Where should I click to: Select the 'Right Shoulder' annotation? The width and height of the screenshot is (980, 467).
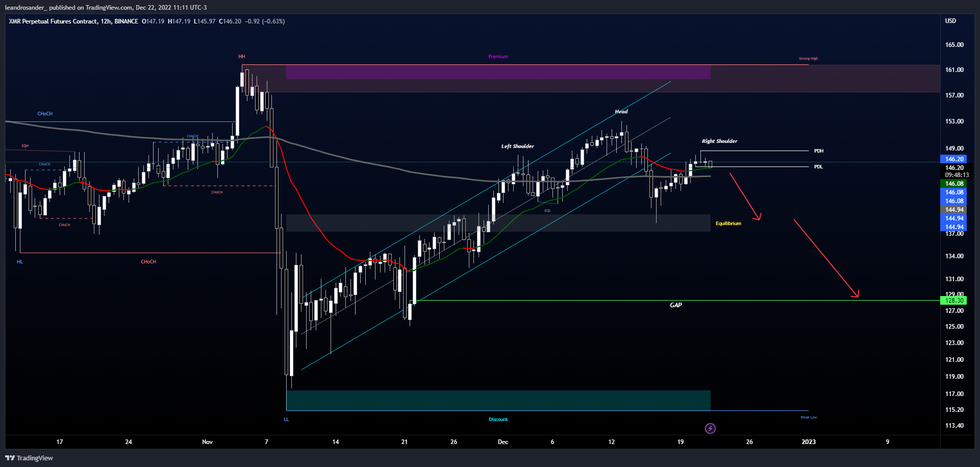(x=719, y=141)
